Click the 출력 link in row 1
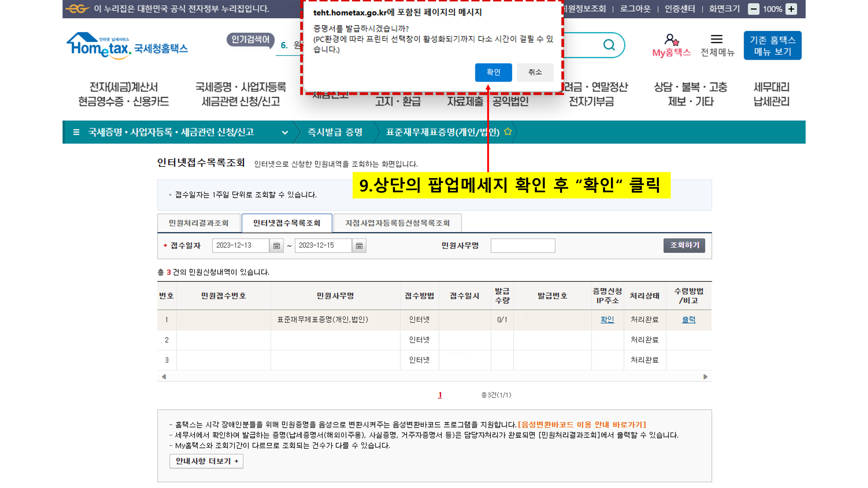 688,319
